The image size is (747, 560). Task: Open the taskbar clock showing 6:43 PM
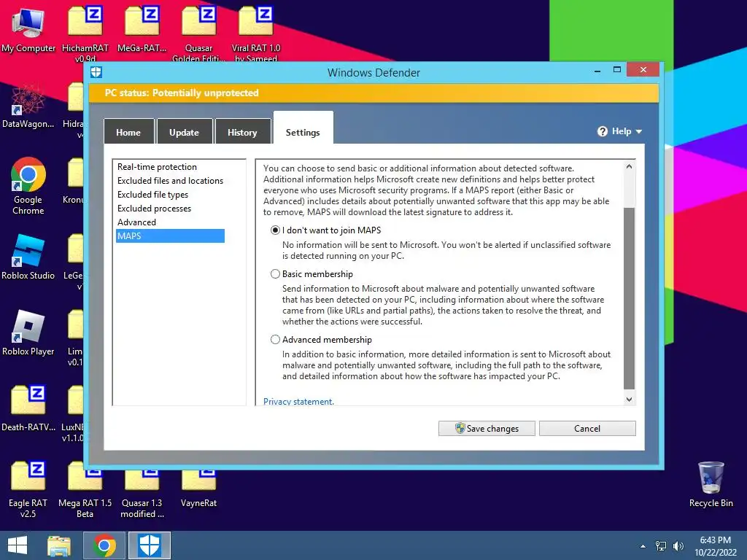pyautogui.click(x=715, y=546)
